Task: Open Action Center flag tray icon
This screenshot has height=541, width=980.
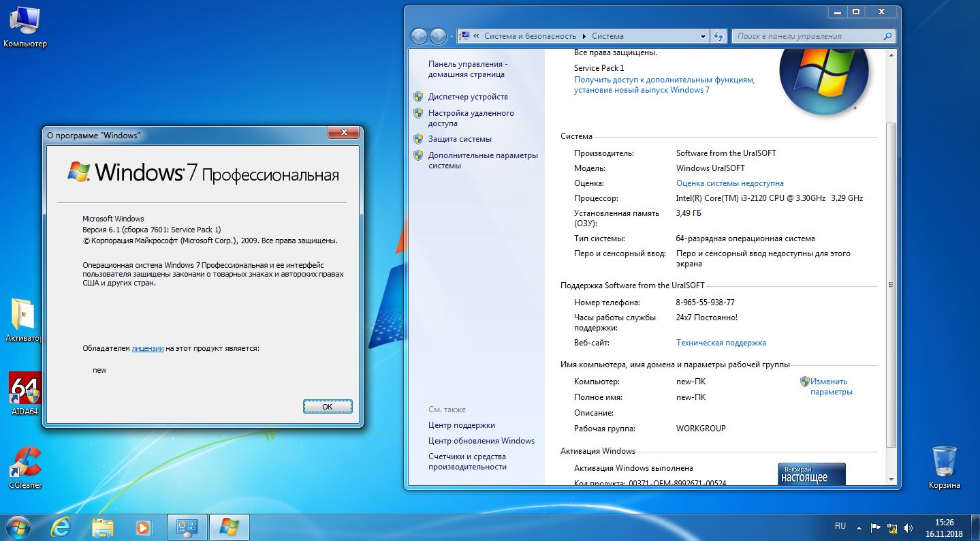Action: pos(876,527)
